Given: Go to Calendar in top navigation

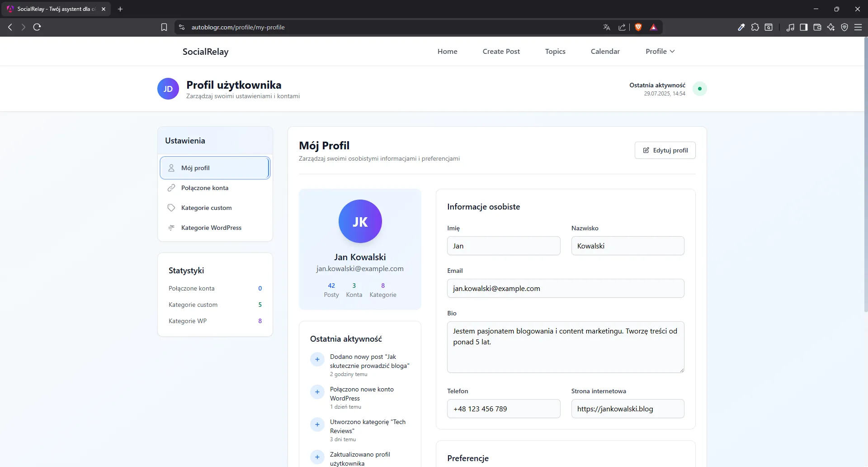Looking at the screenshot, I should [605, 52].
